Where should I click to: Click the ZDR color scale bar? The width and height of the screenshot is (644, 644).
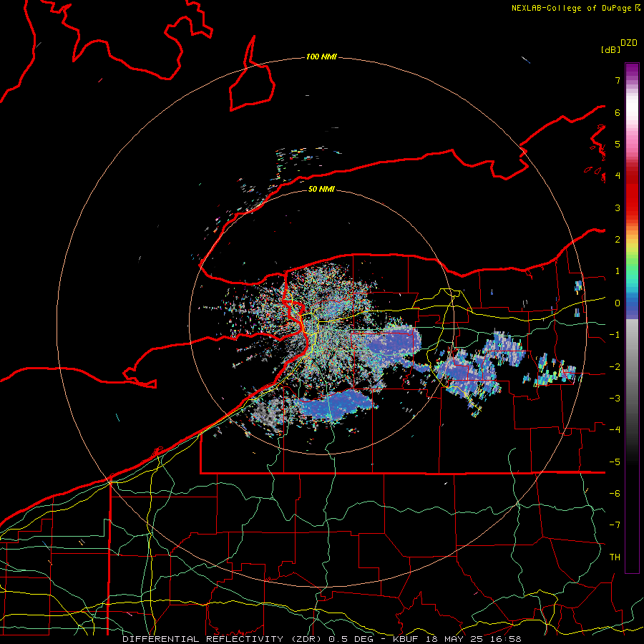click(x=632, y=318)
